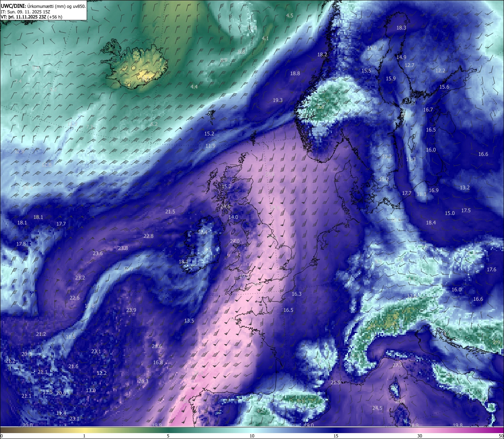Click the '1' tick label on the color scale

pos(84,436)
